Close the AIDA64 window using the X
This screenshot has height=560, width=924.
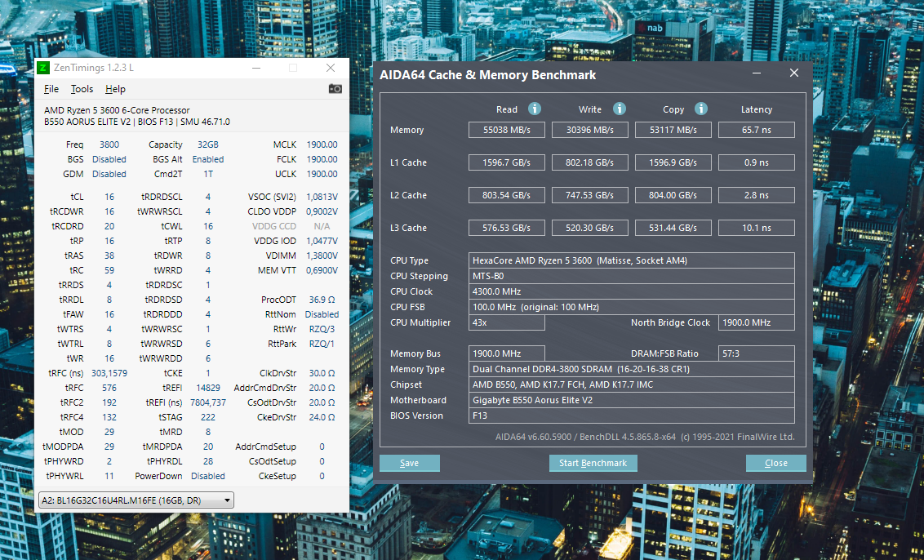(793, 73)
